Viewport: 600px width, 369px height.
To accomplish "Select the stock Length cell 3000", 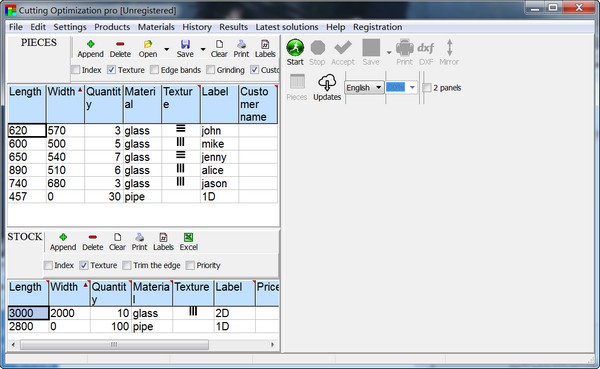I will pos(28,313).
